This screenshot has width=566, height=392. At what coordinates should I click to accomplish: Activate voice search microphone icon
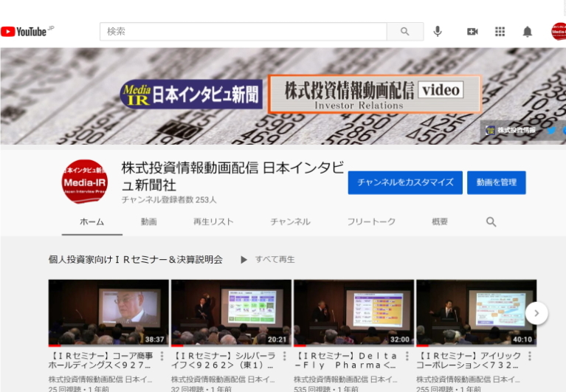coord(438,32)
